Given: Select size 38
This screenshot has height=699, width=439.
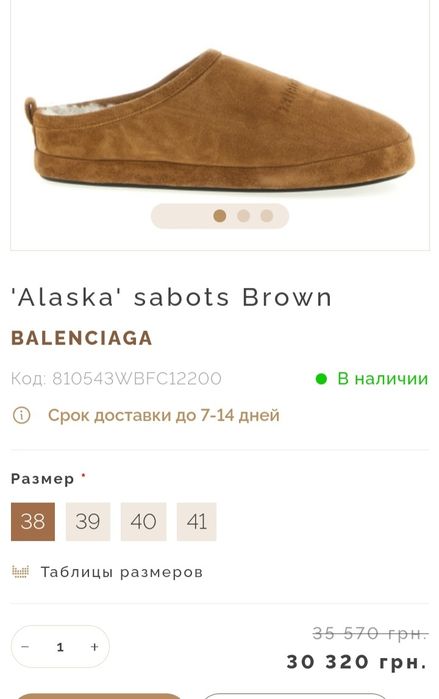Looking at the screenshot, I should [x=33, y=522].
